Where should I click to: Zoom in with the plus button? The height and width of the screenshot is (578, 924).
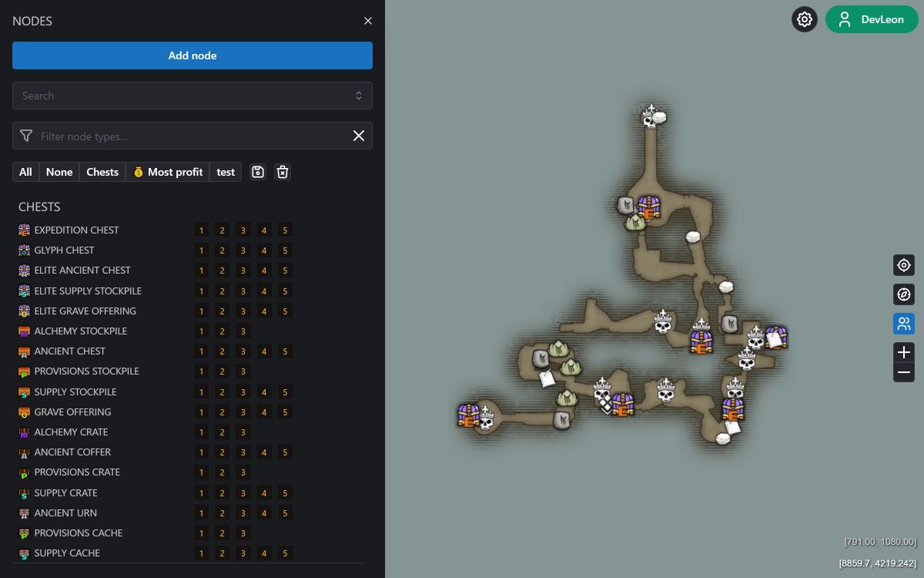904,352
